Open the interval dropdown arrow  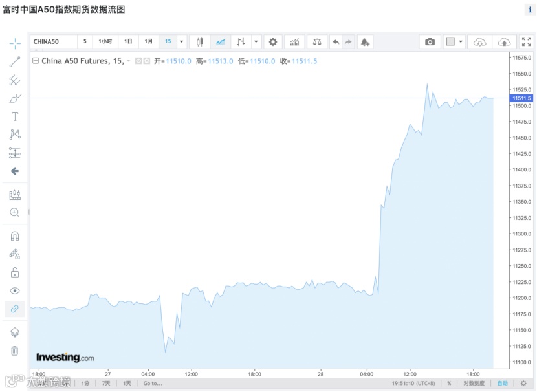point(182,42)
